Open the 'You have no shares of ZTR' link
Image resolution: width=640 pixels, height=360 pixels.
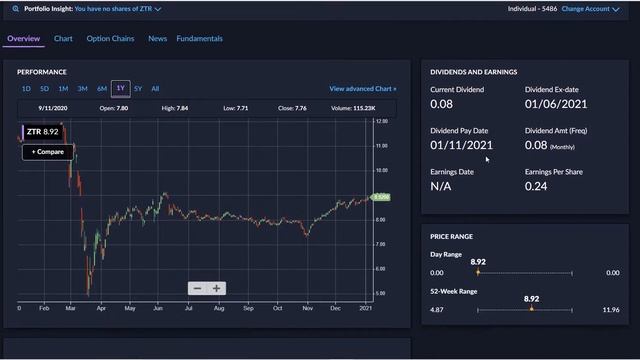[x=113, y=9]
